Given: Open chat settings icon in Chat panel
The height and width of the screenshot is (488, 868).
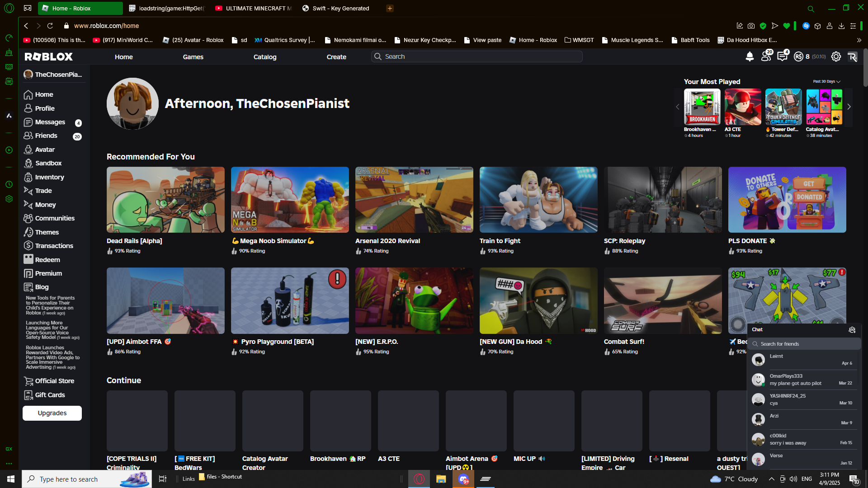Looking at the screenshot, I should click(852, 330).
